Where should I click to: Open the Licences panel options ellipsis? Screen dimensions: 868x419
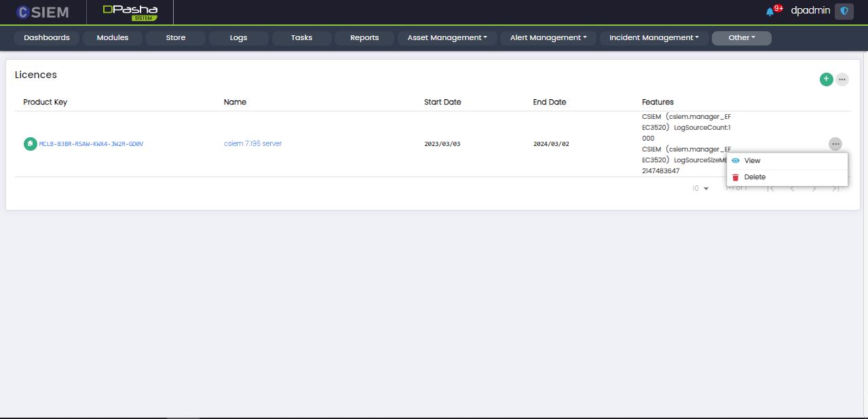tap(842, 79)
